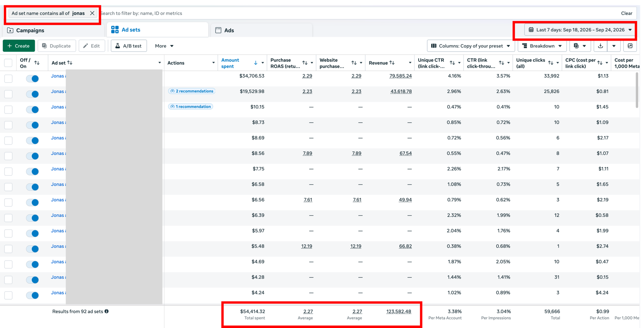The height and width of the screenshot is (328, 644).
Task: Sort by the Ad set name column
Action: point(69,63)
